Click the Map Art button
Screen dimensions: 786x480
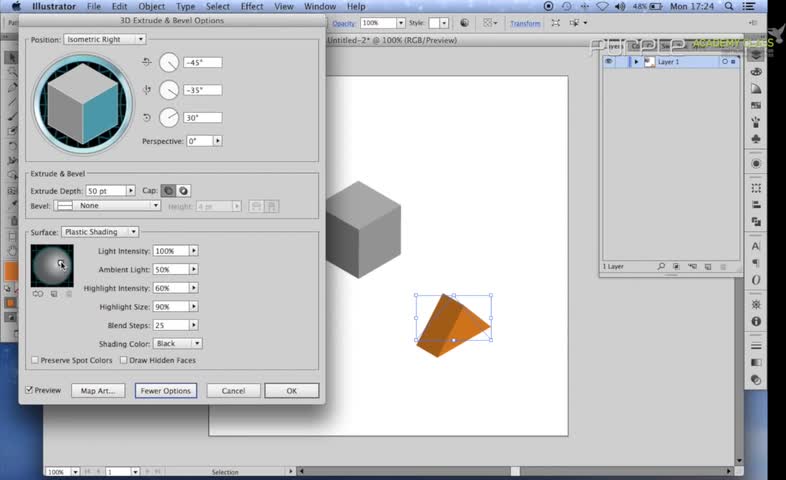coord(99,391)
